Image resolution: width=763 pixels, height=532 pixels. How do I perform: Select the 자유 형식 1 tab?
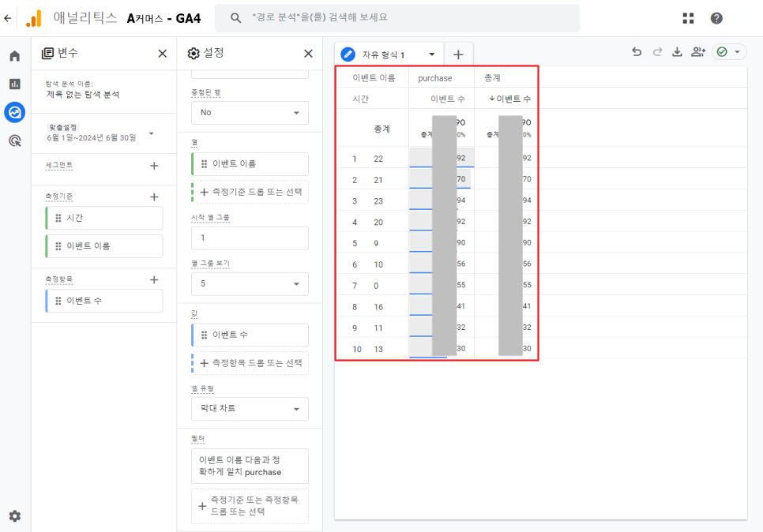pos(383,55)
